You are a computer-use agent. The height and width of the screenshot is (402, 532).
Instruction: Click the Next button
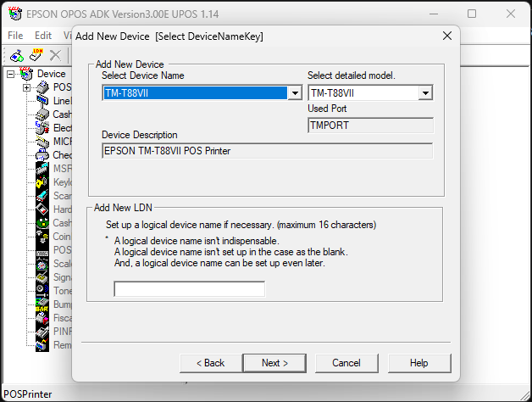tap(274, 363)
